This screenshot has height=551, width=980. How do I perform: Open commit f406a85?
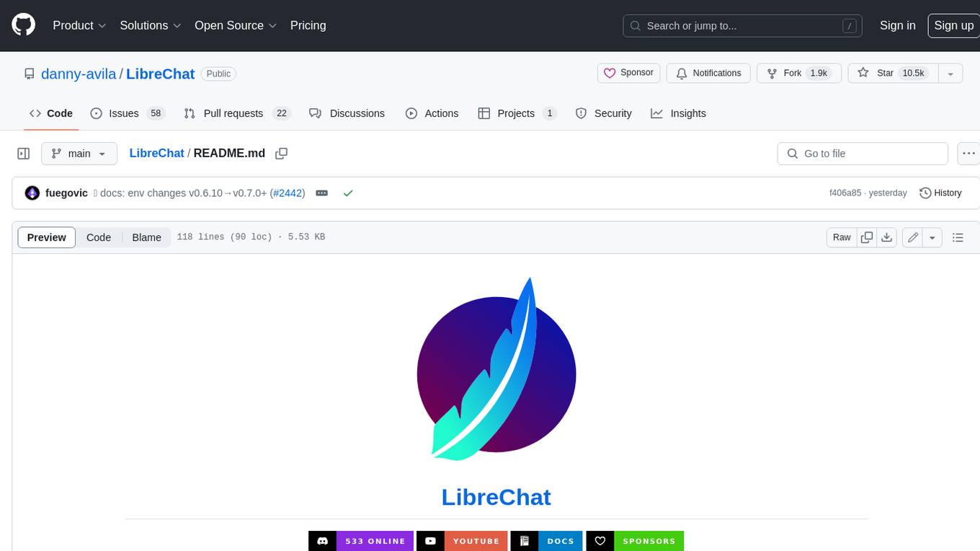coord(845,193)
